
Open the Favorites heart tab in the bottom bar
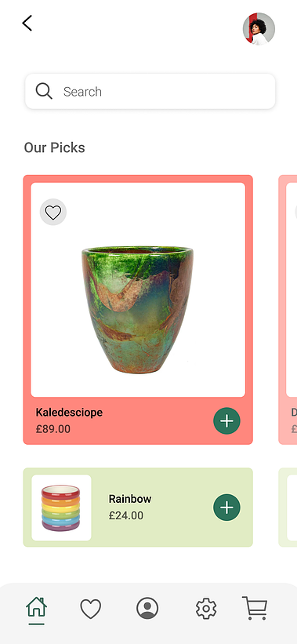[91, 609]
